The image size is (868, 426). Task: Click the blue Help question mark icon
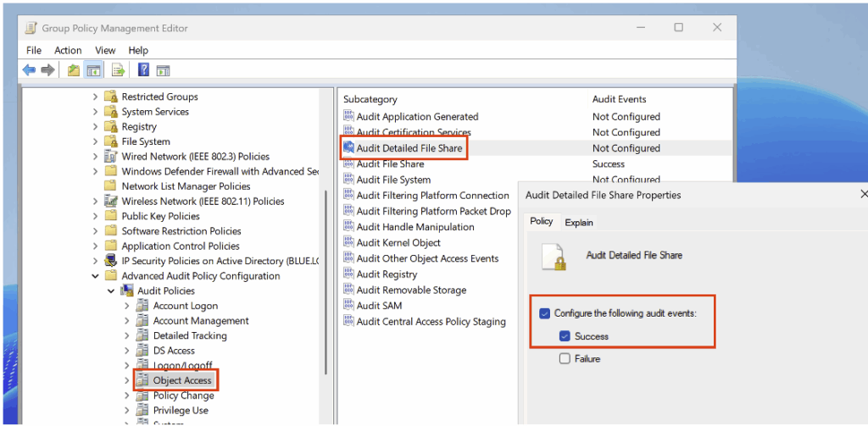pyautogui.click(x=143, y=70)
